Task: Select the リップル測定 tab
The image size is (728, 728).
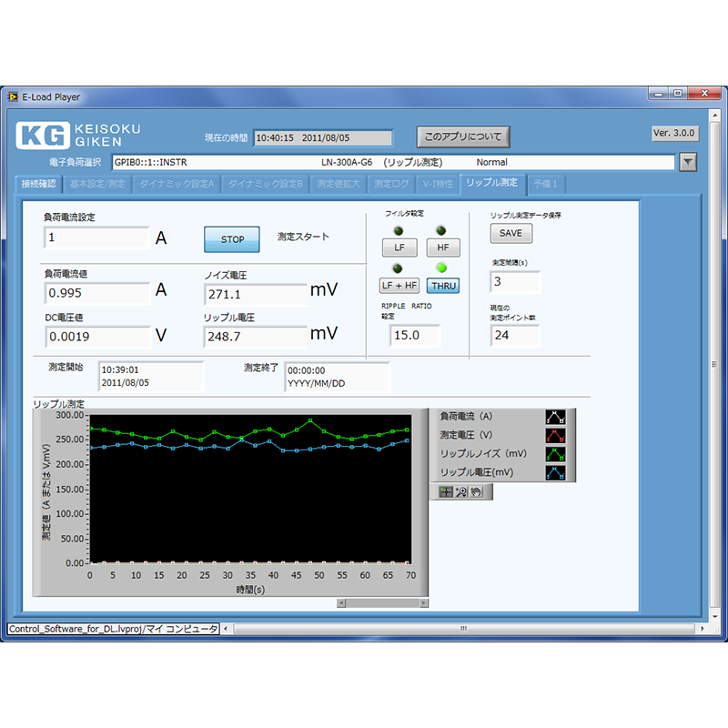Action: 491,183
